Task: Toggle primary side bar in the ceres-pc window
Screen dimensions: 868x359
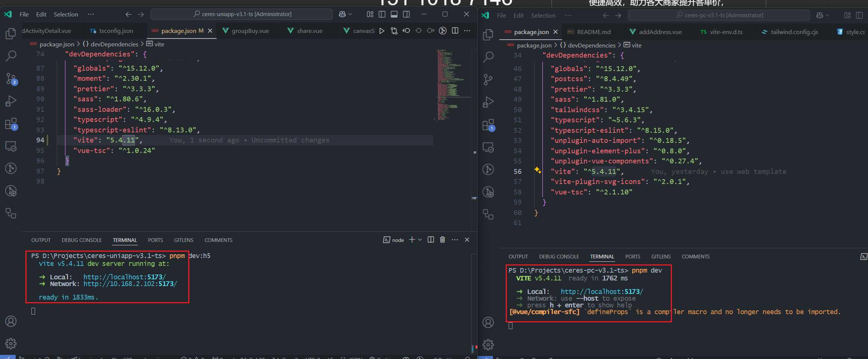Action: (859, 15)
